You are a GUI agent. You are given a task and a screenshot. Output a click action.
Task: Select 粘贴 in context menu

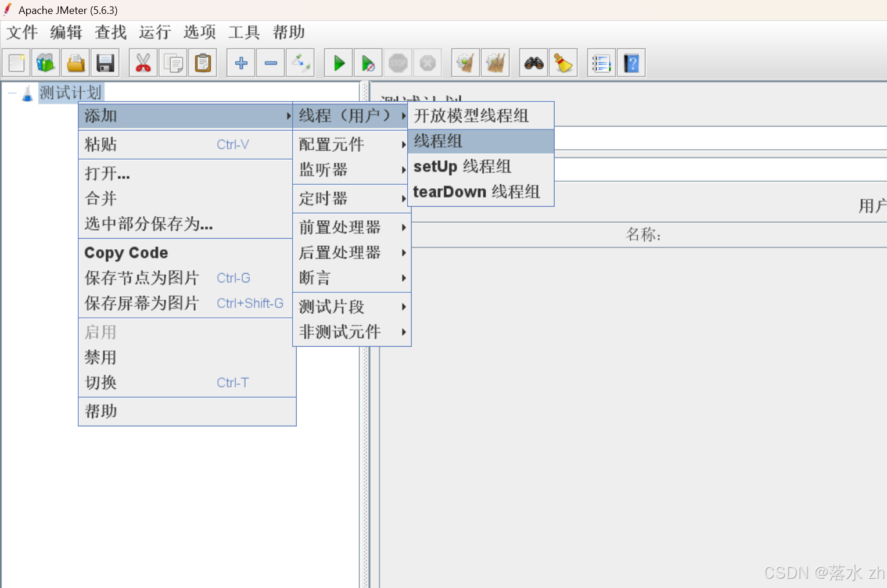(185, 144)
